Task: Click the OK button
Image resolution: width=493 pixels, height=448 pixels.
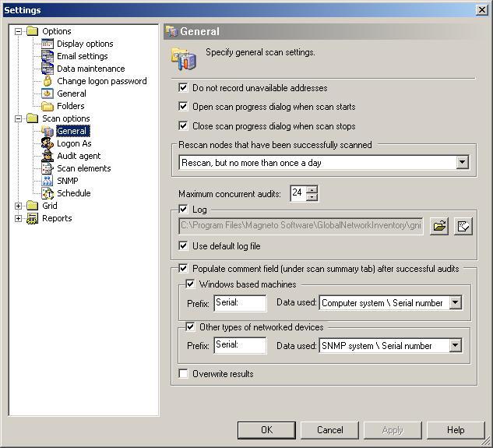Action: pos(266,430)
